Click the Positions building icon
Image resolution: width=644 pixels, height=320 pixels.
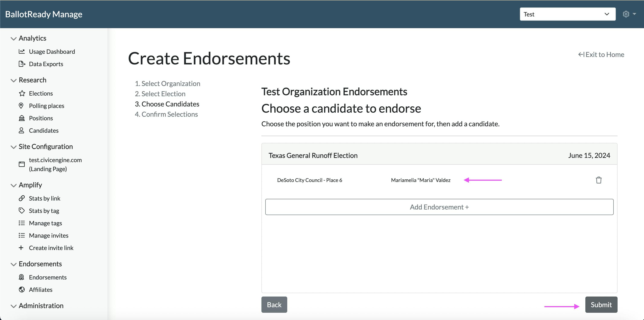point(21,118)
